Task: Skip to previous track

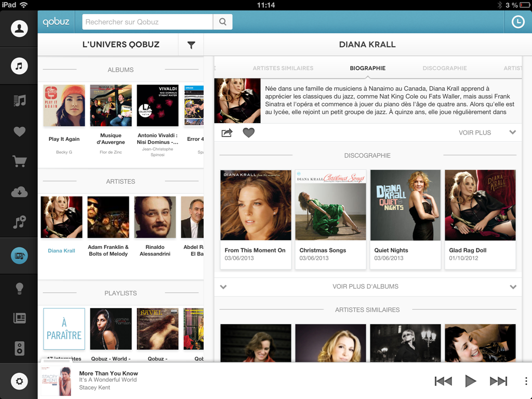Action: tap(443, 381)
